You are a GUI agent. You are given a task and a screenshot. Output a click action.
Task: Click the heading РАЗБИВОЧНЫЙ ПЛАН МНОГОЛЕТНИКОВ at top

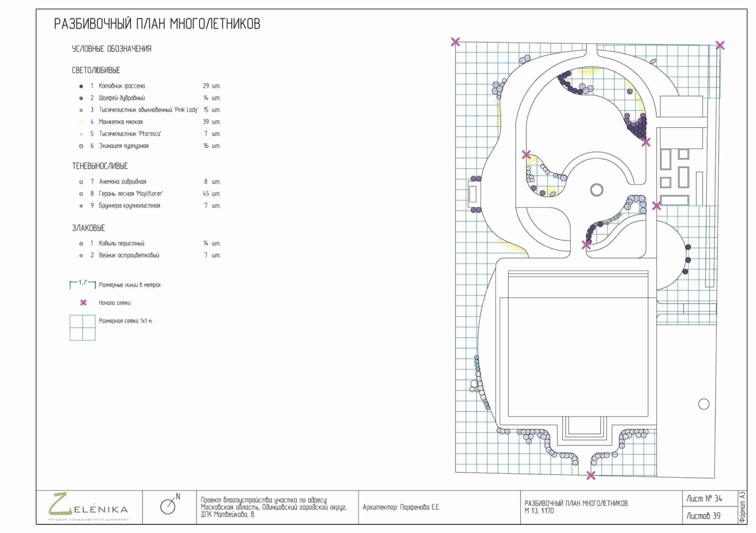tap(157, 24)
